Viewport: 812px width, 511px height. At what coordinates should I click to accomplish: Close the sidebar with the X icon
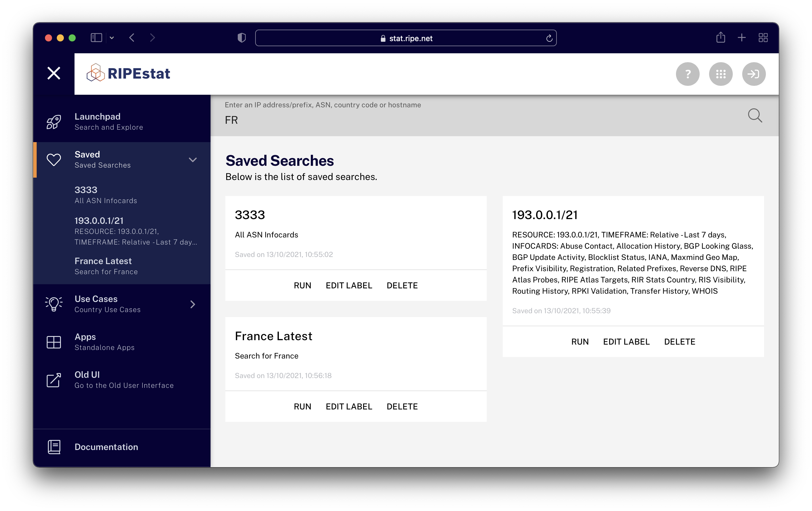[x=54, y=73]
